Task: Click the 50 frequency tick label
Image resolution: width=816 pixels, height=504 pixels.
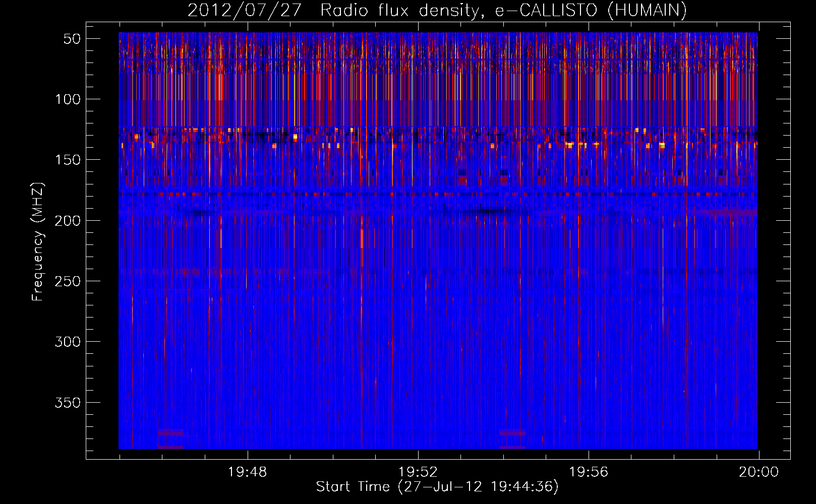Action: (72, 39)
